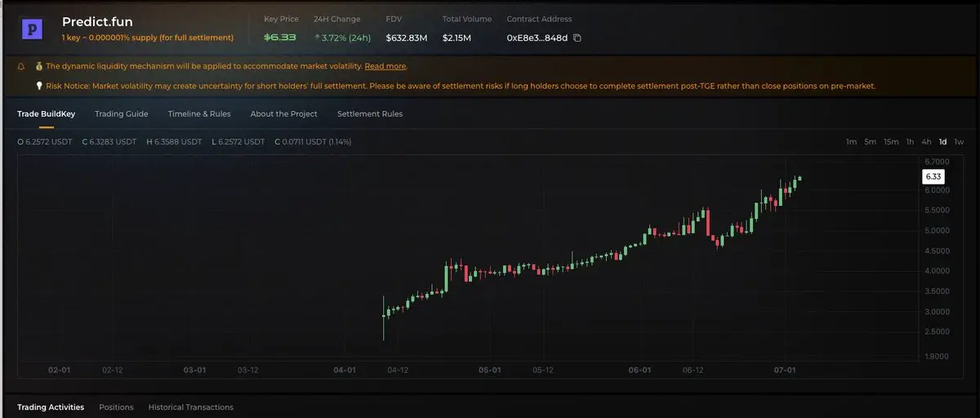Click the 02-01 date on time axis

60,370
